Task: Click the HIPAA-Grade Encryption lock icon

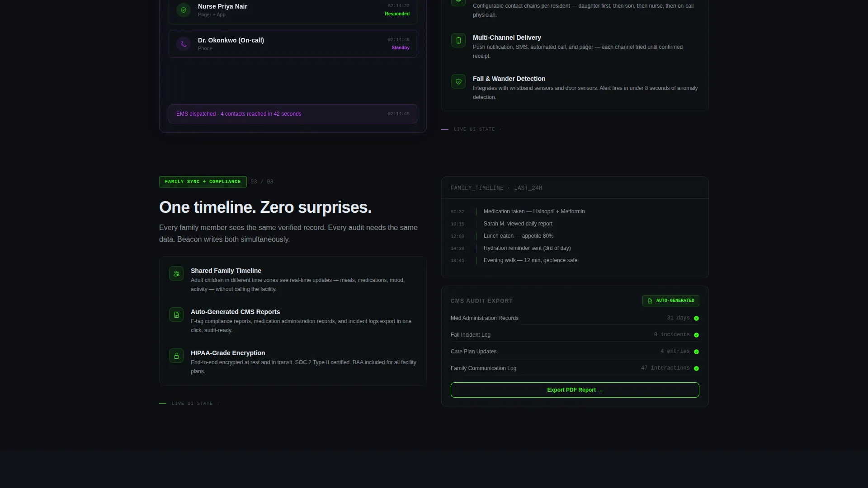Action: [x=176, y=356]
